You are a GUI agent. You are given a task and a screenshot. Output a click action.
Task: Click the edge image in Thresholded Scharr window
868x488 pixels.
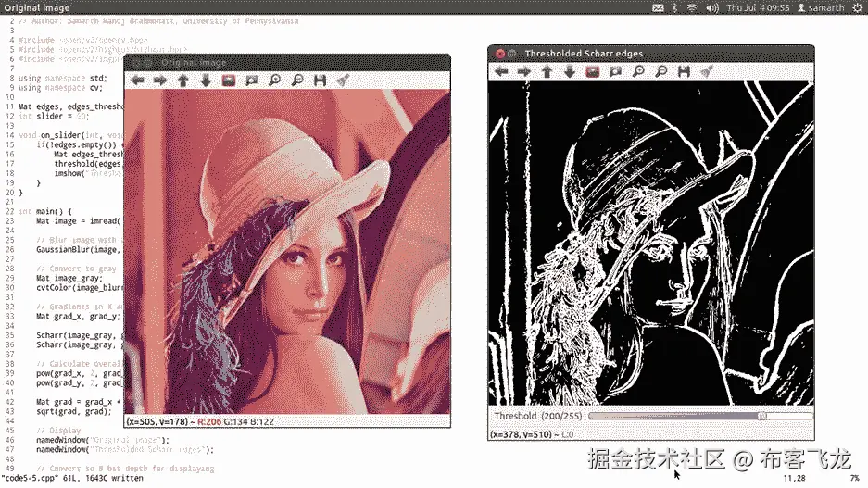pyautogui.click(x=651, y=243)
